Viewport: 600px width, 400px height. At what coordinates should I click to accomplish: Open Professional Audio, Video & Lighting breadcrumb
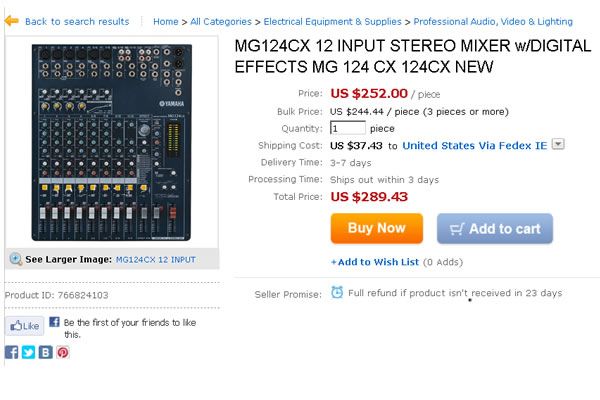coord(493,21)
